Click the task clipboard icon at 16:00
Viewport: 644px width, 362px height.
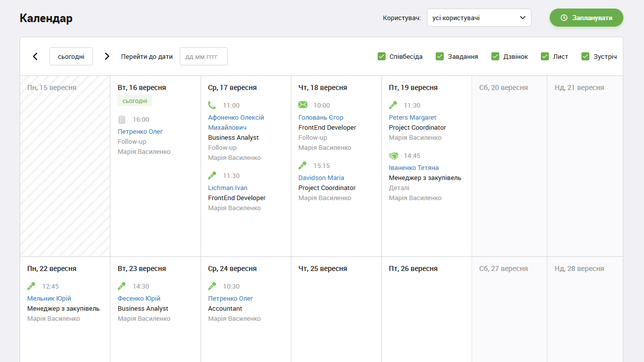(x=122, y=120)
